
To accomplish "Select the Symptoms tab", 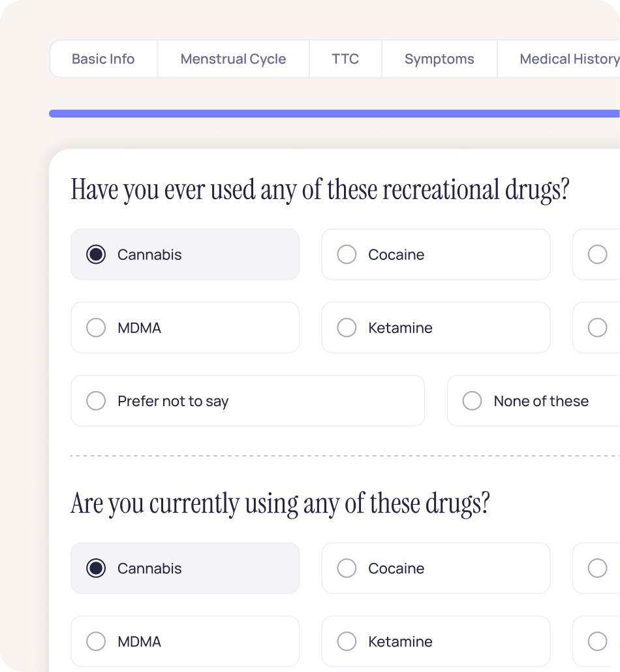I will [439, 59].
